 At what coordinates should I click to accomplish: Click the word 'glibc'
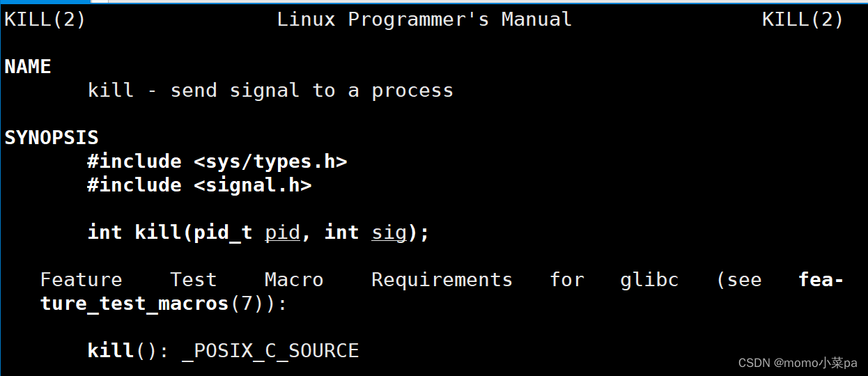pos(649,280)
